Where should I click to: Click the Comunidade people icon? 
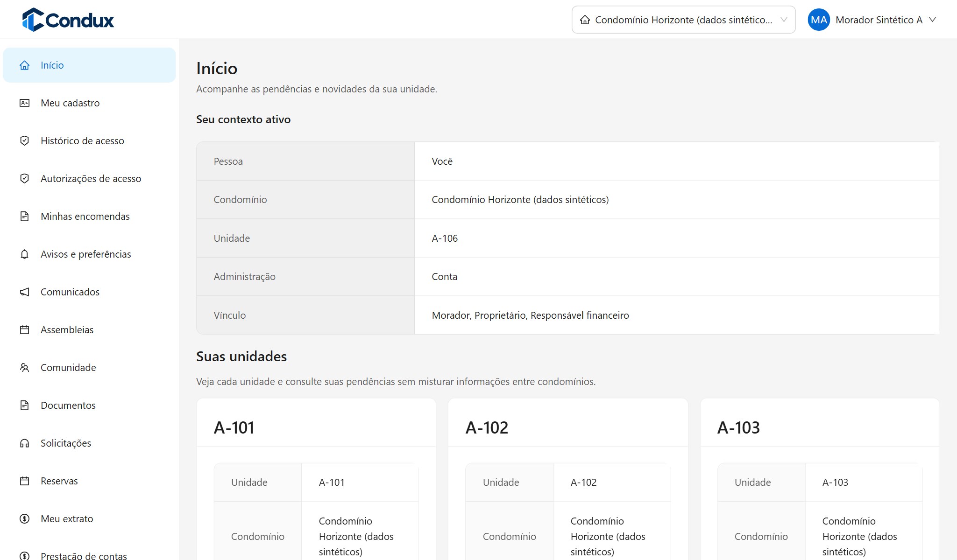click(x=25, y=368)
